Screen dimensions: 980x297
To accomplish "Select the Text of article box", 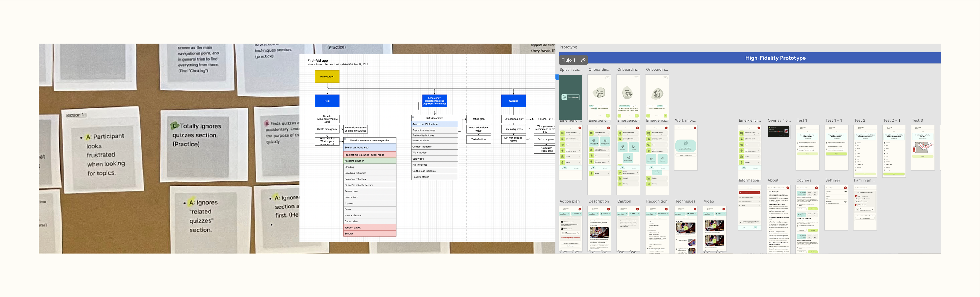I will coord(479,139).
